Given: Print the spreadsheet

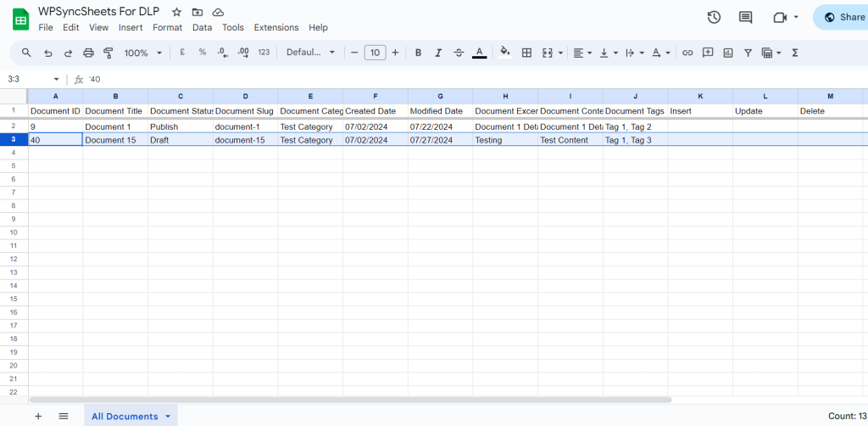Looking at the screenshot, I should (x=88, y=53).
